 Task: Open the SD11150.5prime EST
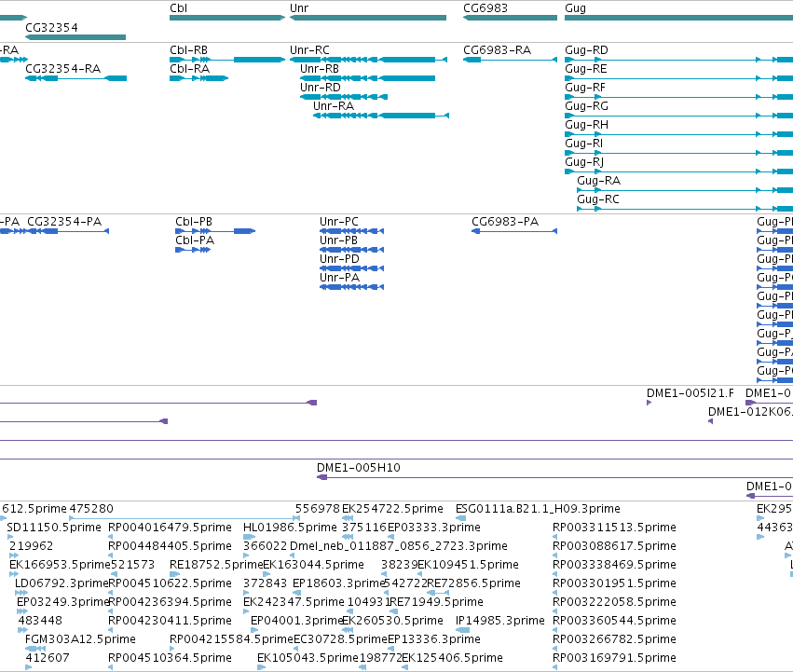pyautogui.click(x=10, y=537)
